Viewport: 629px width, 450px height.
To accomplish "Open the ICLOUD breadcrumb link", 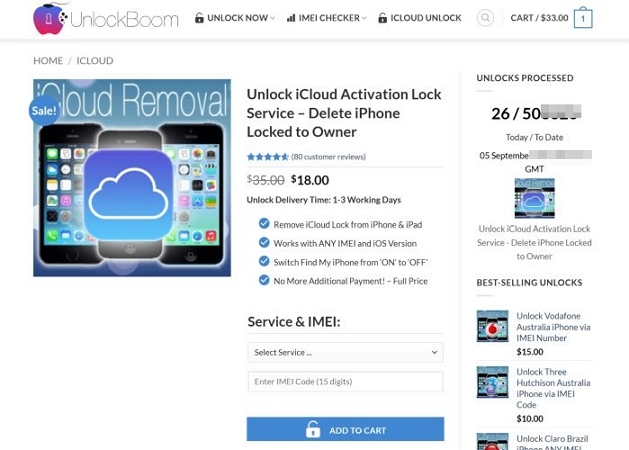I will [95, 61].
